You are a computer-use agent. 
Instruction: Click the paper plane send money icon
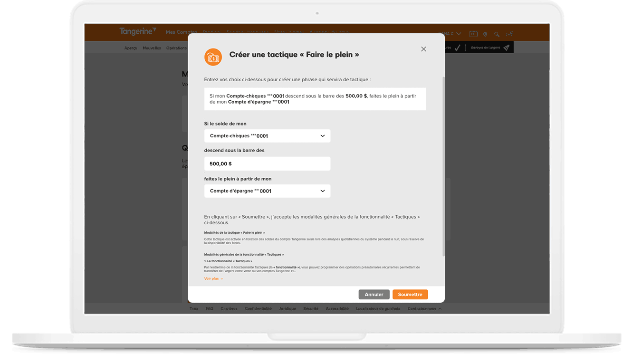coord(507,48)
